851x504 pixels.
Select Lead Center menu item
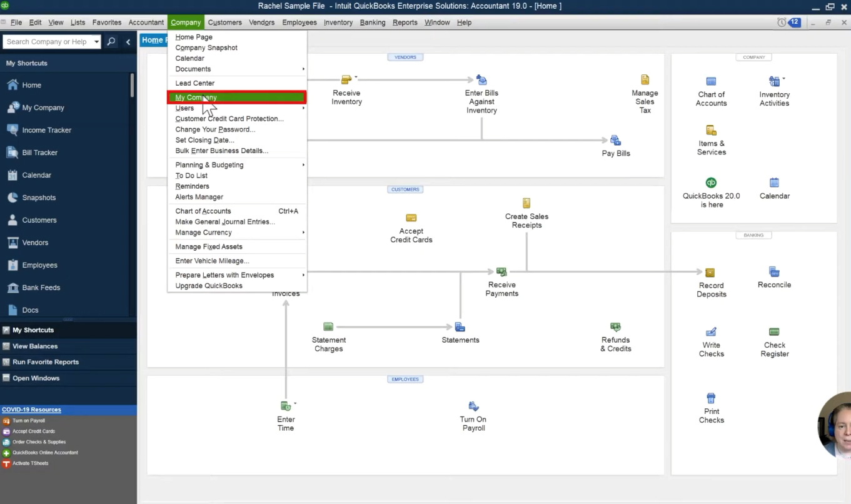tap(238, 83)
